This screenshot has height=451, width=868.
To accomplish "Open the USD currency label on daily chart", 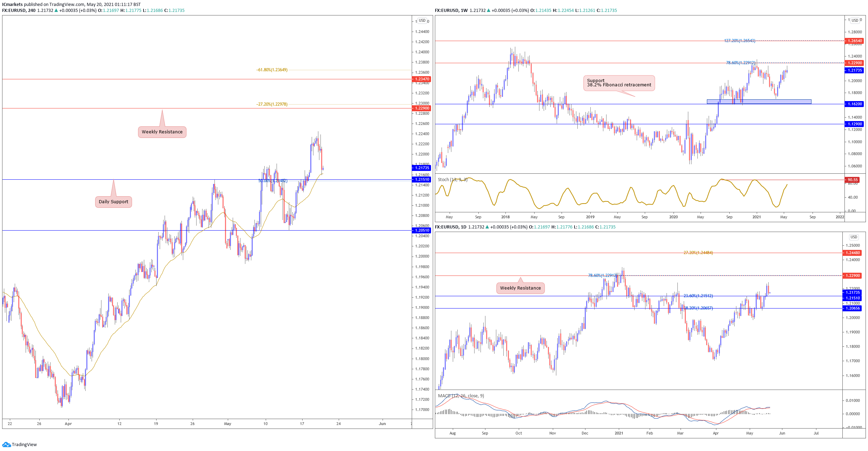I will [x=854, y=237].
